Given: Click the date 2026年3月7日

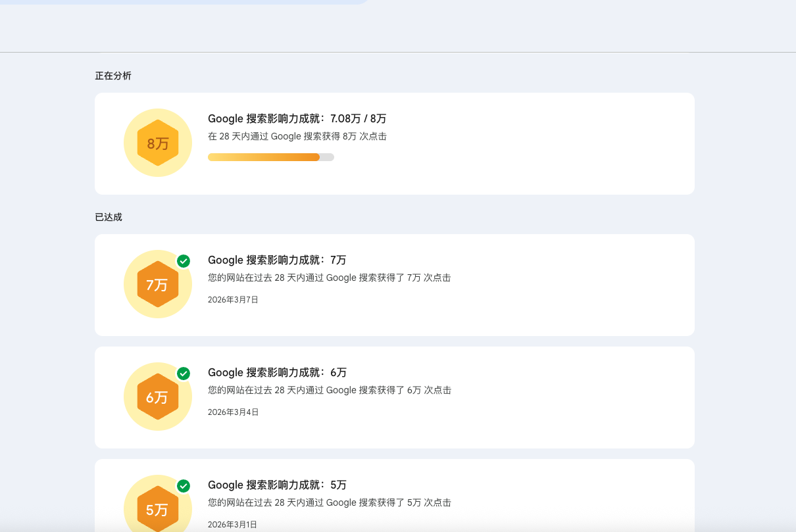Looking at the screenshot, I should pos(233,300).
